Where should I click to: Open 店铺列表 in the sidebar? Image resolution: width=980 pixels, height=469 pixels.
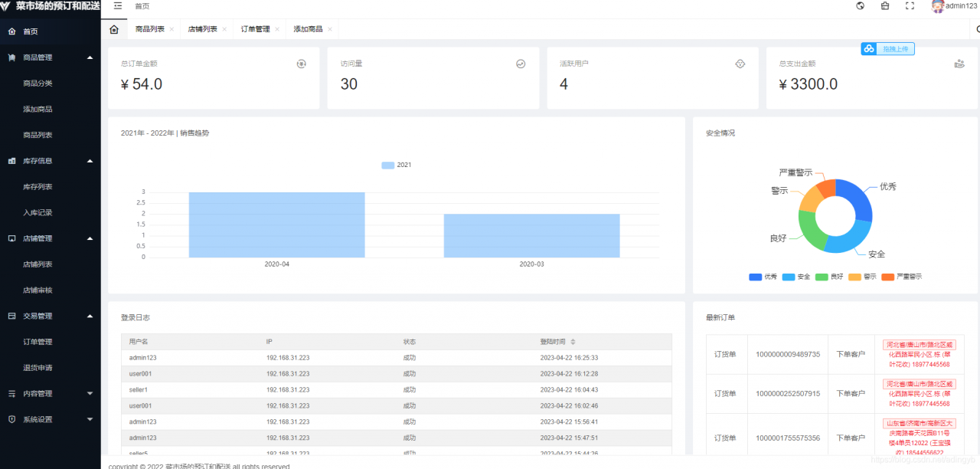(x=38, y=264)
